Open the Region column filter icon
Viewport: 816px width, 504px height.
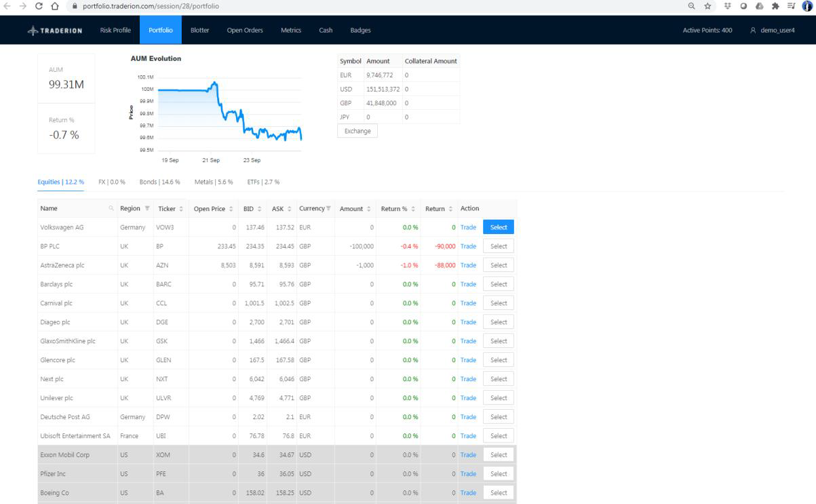click(147, 209)
